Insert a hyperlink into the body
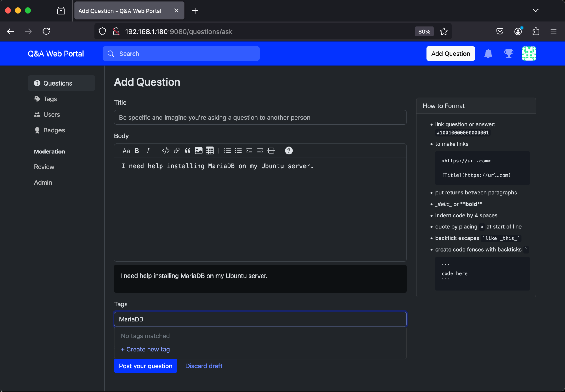Image resolution: width=565 pixels, height=392 pixels. pos(177,151)
